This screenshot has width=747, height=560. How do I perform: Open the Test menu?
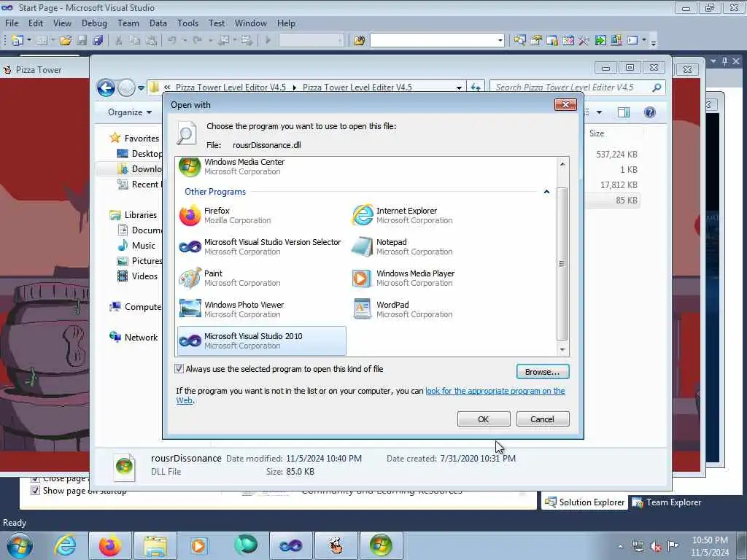click(x=216, y=23)
